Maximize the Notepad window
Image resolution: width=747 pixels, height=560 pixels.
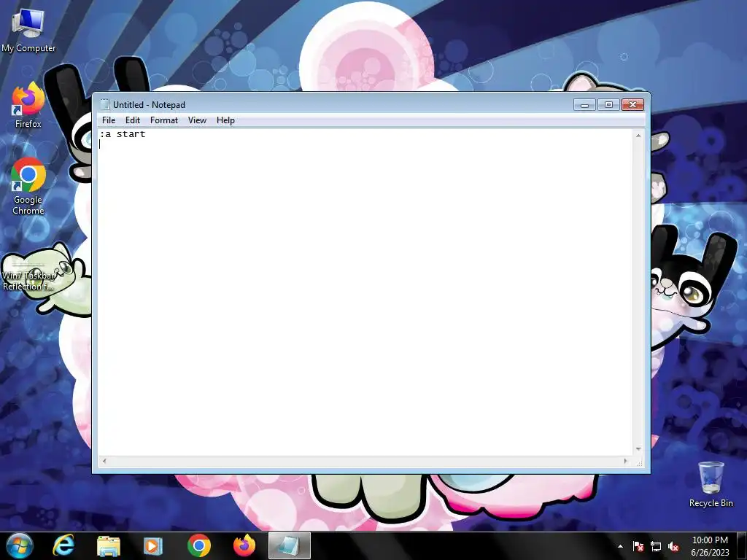pos(608,105)
